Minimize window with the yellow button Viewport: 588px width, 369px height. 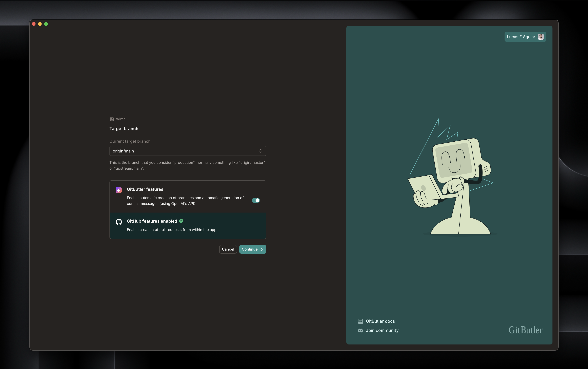[40, 24]
